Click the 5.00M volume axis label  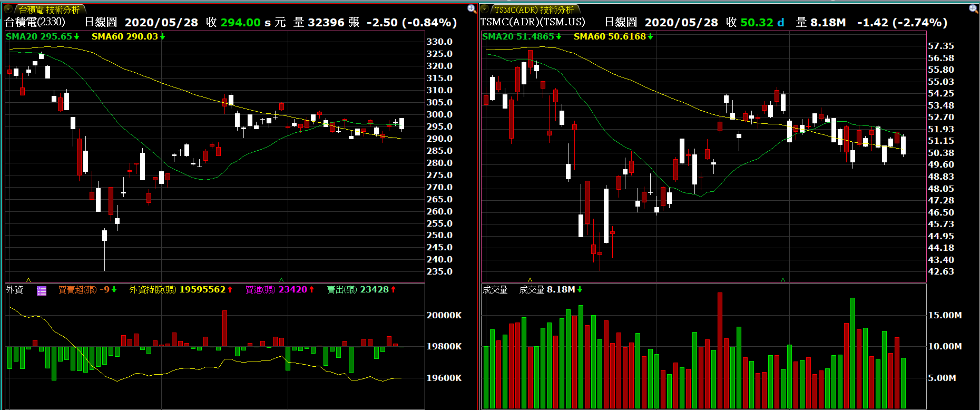point(942,378)
